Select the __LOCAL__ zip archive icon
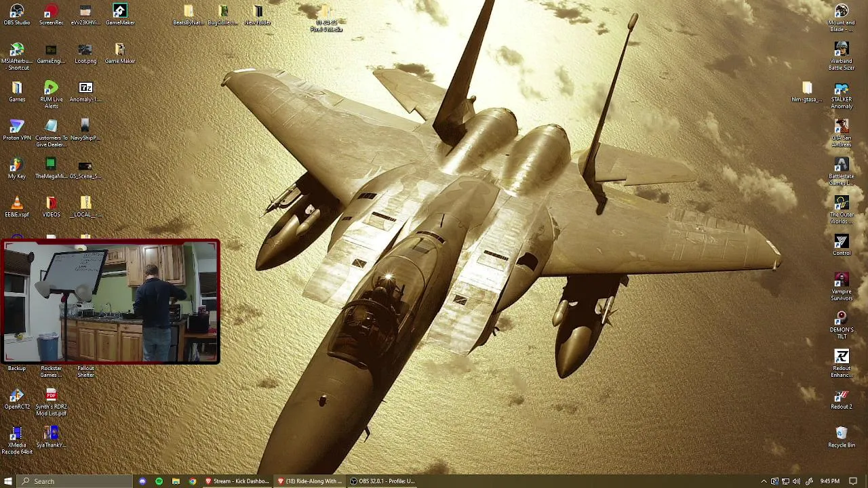 85,207
